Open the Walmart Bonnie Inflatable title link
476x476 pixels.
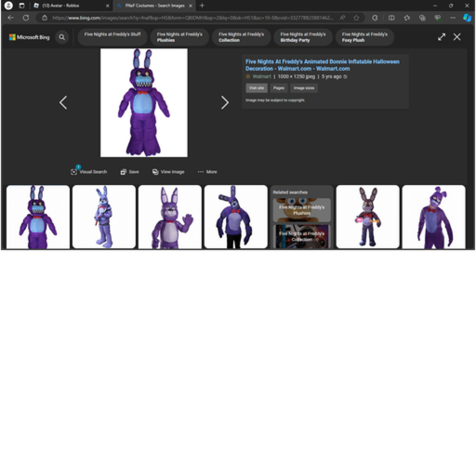pos(323,65)
